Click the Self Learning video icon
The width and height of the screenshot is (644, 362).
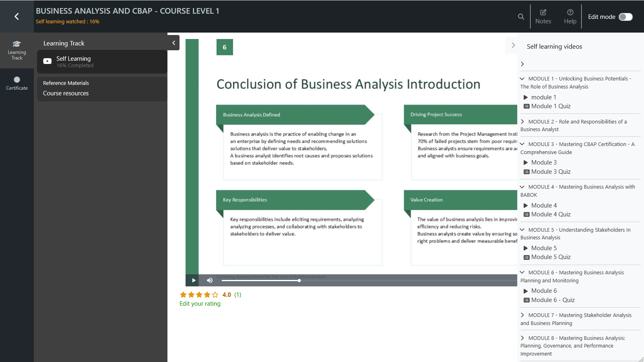[x=47, y=62]
